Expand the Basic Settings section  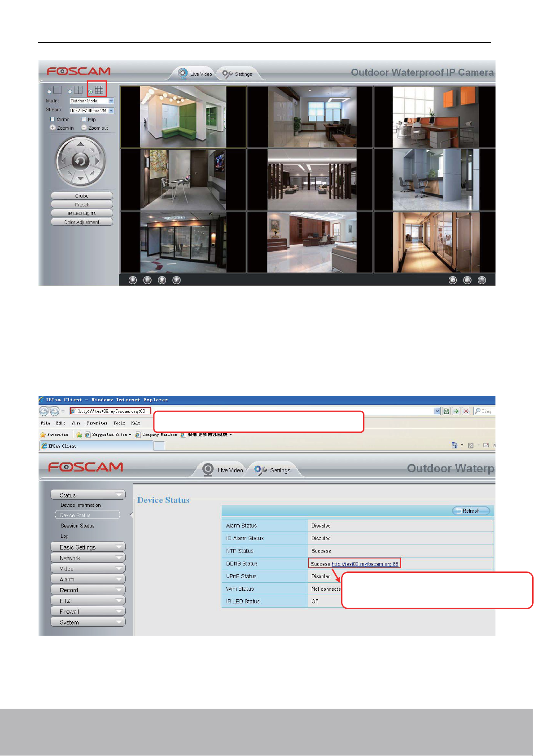(x=88, y=547)
